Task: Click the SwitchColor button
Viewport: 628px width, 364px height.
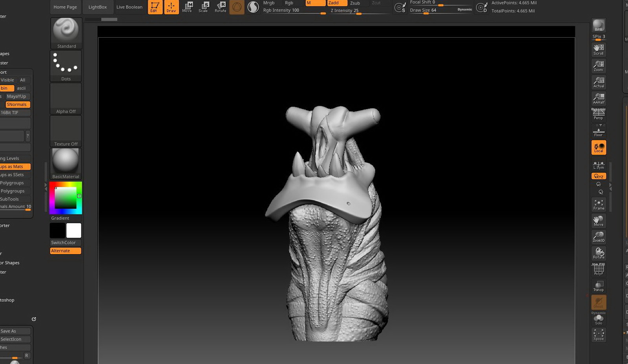Action: tap(65, 242)
